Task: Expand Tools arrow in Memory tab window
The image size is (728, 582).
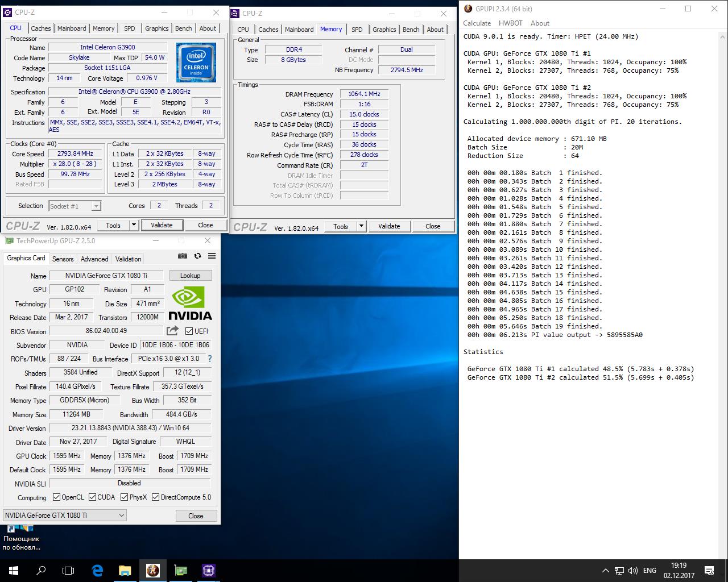Action: coord(361,226)
